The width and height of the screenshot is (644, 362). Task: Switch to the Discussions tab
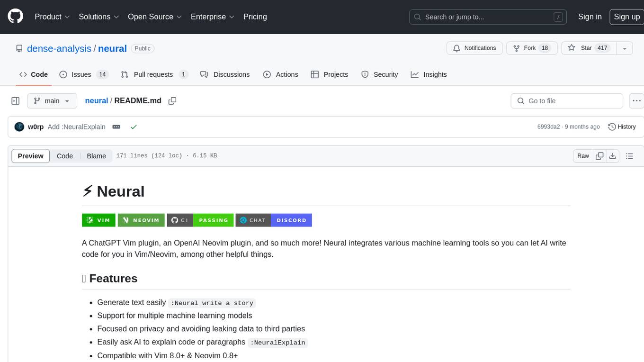[x=225, y=74]
